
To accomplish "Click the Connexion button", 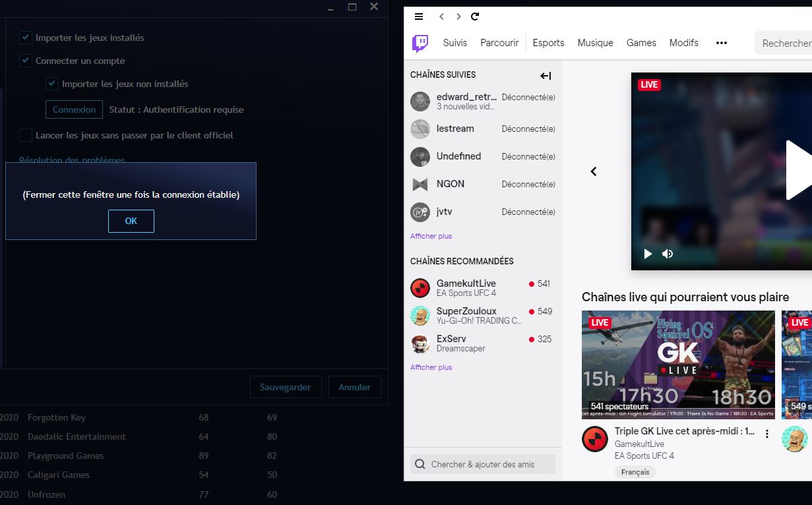I will (74, 109).
